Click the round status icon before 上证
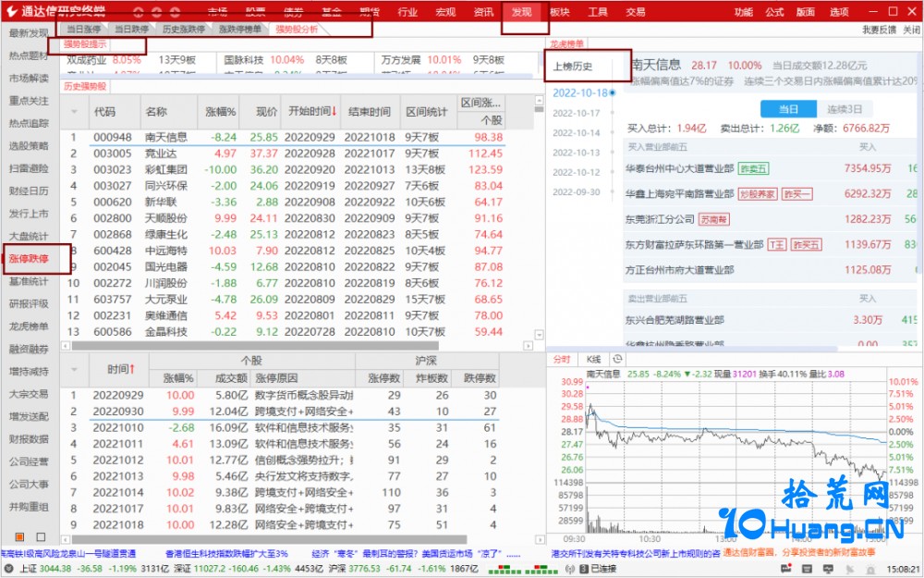 tap(9, 569)
